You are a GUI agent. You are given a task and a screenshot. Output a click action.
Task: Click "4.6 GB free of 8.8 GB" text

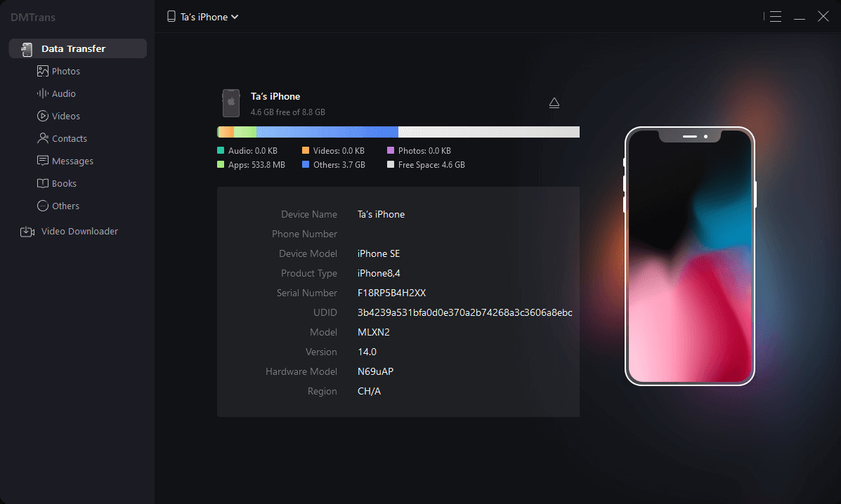[287, 112]
